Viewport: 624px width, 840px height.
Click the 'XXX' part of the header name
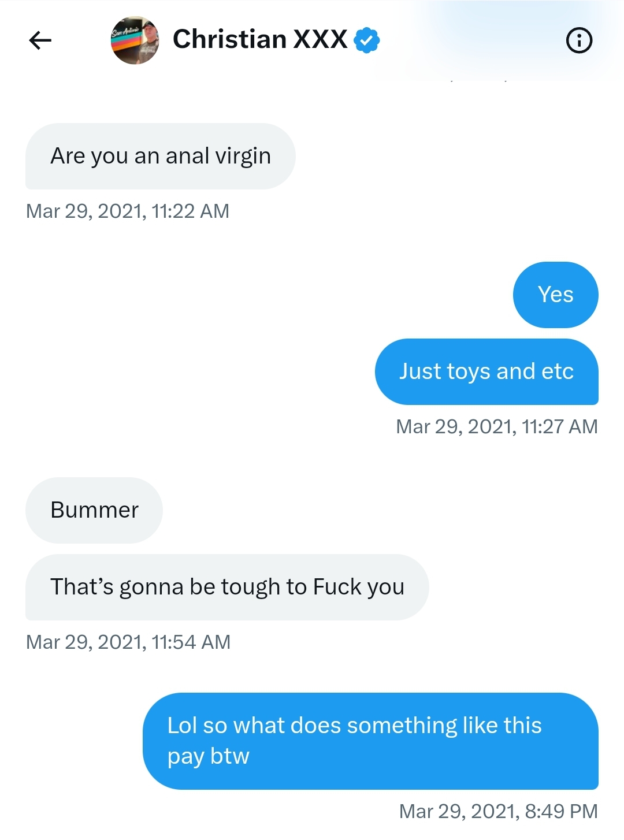[320, 39]
